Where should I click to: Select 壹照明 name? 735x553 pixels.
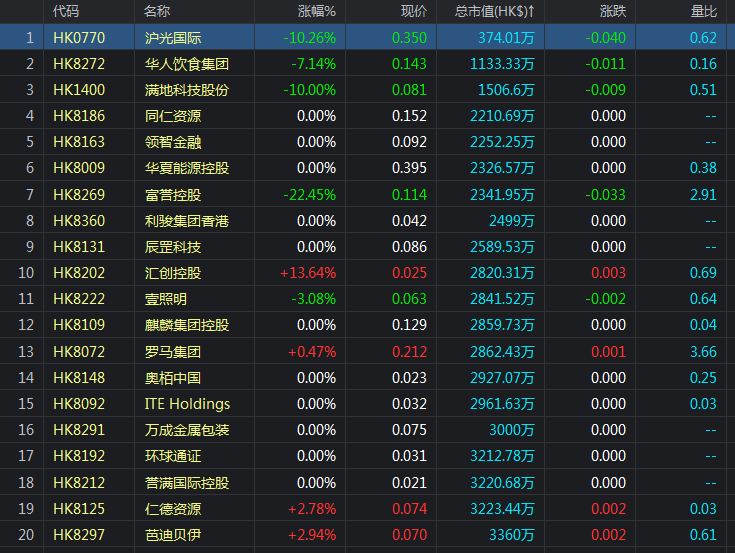tap(166, 299)
